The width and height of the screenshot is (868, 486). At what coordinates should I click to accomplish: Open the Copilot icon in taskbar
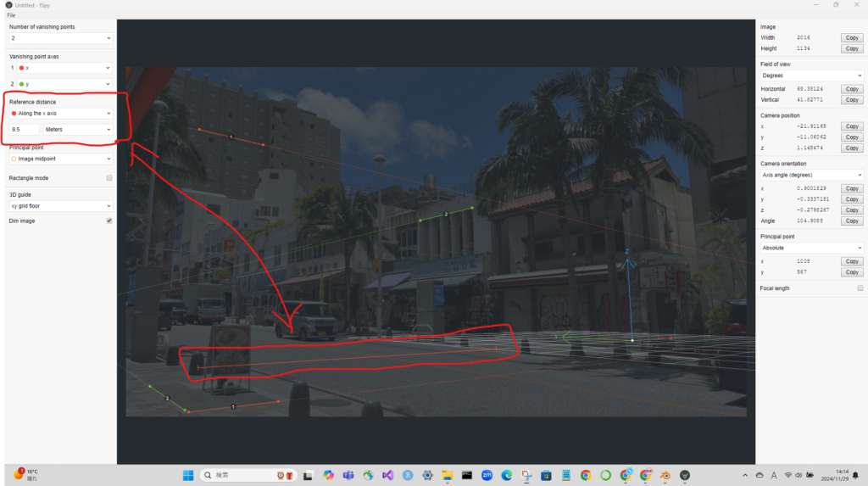(x=329, y=475)
